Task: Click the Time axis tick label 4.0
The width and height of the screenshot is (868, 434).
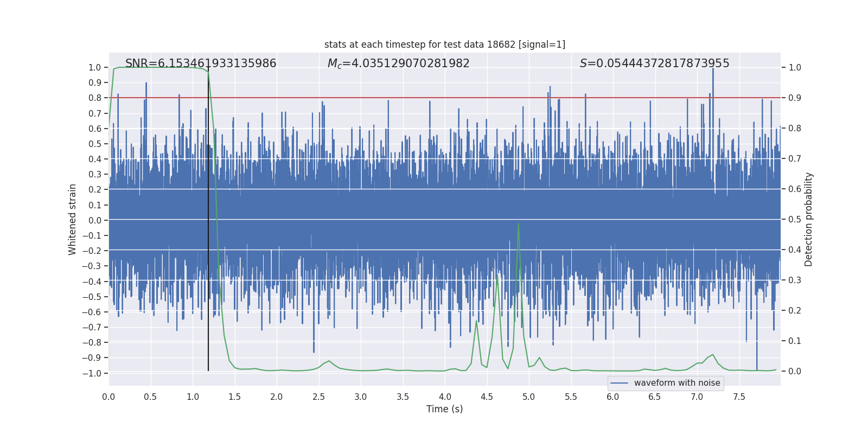Action: (x=445, y=397)
